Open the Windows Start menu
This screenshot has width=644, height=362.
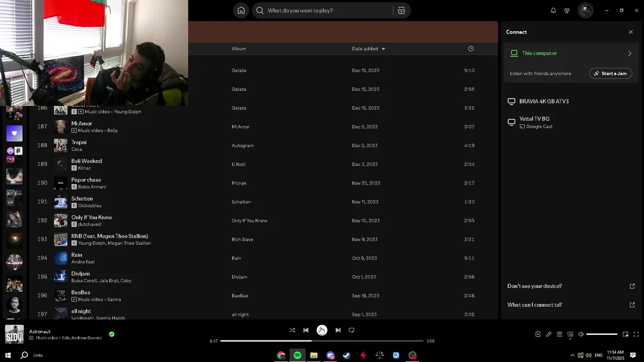click(x=8, y=355)
